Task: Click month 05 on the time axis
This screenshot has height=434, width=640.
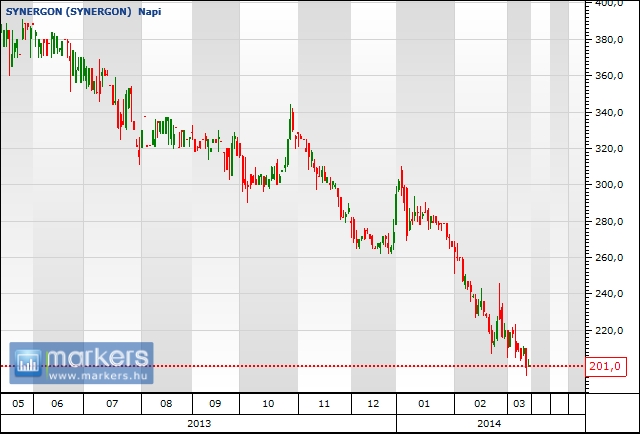Action: [x=18, y=404]
